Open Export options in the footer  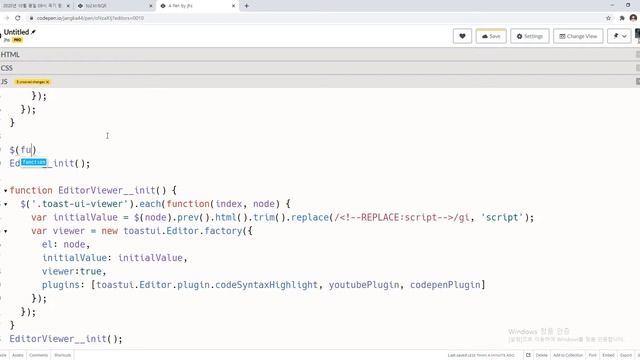[626, 355]
